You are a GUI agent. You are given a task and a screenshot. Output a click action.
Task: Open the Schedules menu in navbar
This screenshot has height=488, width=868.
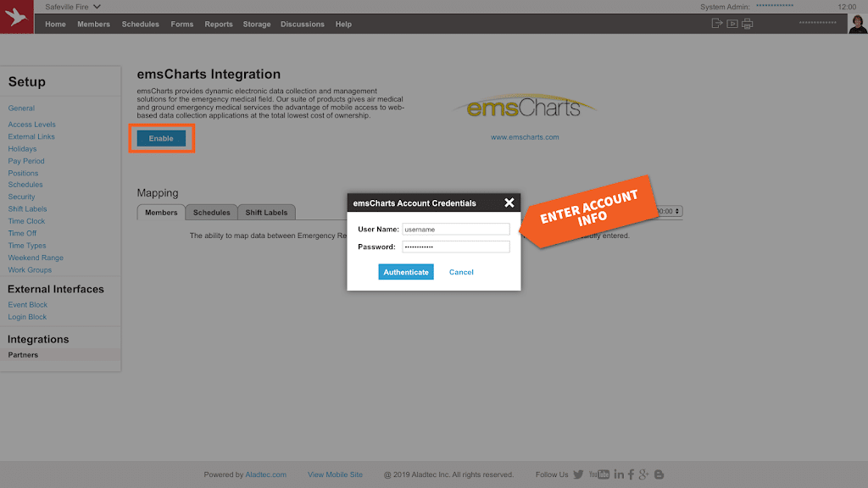coord(140,25)
